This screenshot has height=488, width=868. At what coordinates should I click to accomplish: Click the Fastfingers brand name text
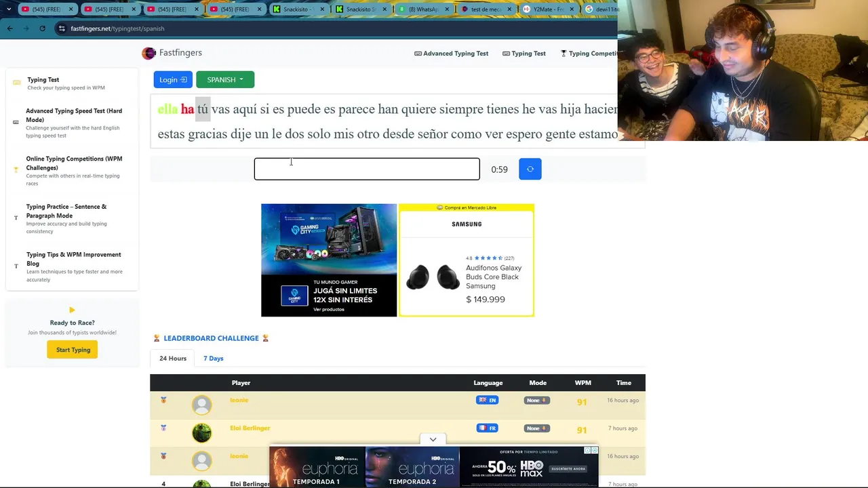pyautogui.click(x=180, y=53)
